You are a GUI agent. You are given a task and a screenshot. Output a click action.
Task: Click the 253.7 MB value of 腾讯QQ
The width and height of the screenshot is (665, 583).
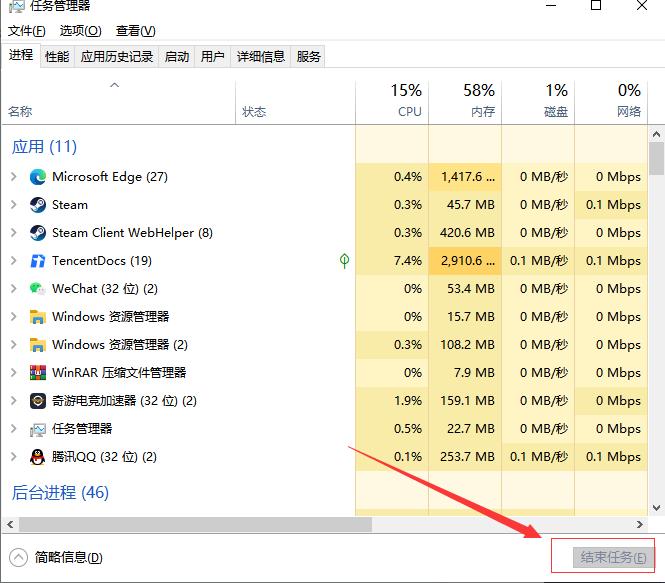coord(467,457)
